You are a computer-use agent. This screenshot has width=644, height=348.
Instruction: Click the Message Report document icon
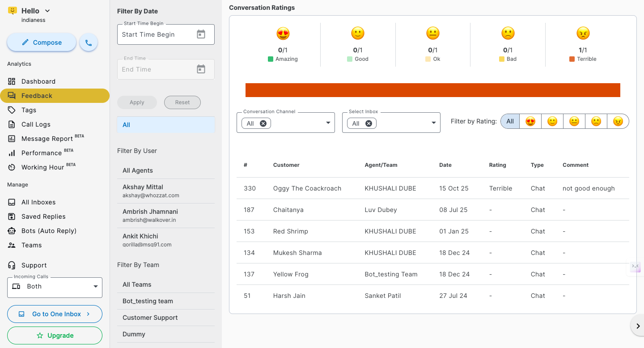(12, 139)
